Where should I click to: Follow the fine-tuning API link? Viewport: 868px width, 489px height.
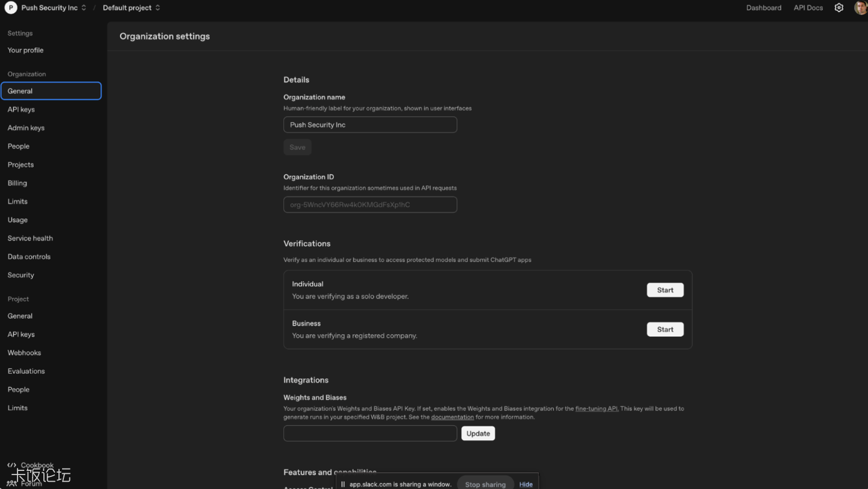coord(596,409)
